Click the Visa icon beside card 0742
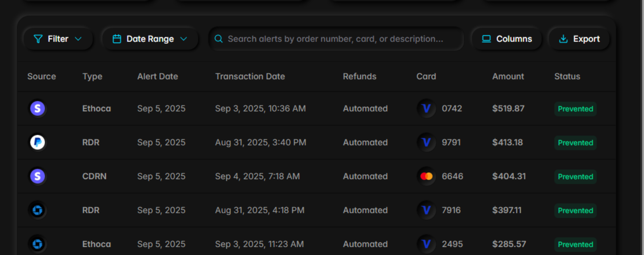The height and width of the screenshot is (255, 644). coord(426,108)
